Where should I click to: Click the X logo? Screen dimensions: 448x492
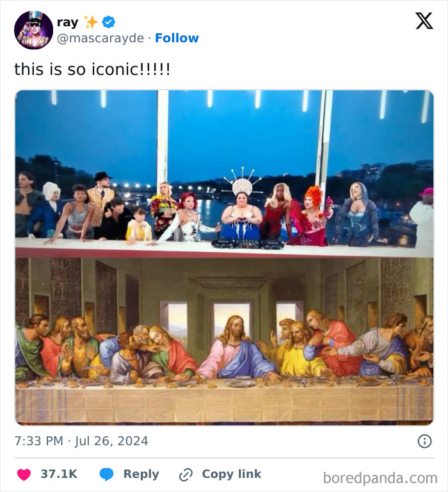tap(424, 21)
